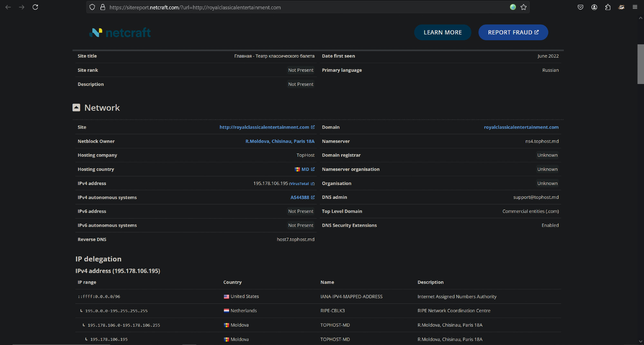Click the Netcraft logo
The image size is (644, 345).
click(x=120, y=33)
